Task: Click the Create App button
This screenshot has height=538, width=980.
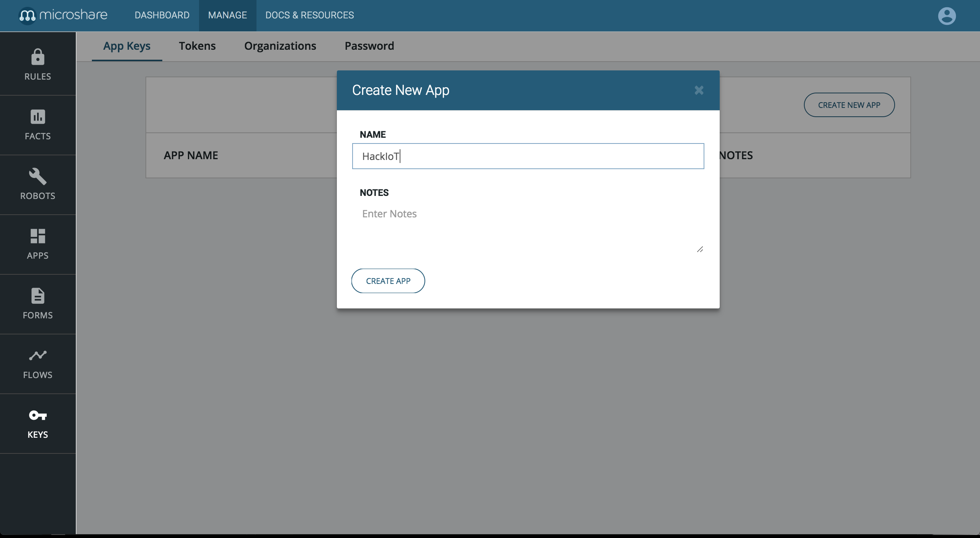Action: (x=388, y=281)
